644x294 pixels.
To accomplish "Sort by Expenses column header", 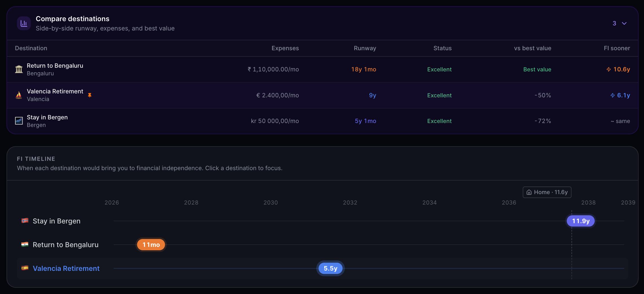I will pos(285,48).
